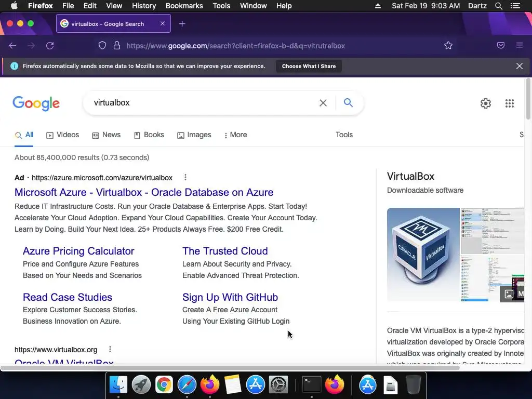Viewport: 532px width, 399px height.
Task: Click the https://www.virtualbox.org result URL
Action: [x=56, y=350]
